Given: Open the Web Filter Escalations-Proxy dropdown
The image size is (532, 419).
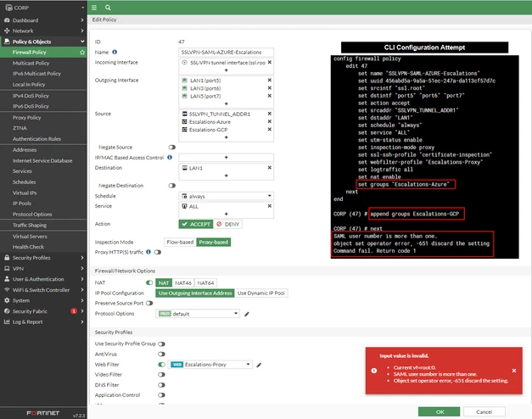Looking at the screenshot, I should point(210,365).
